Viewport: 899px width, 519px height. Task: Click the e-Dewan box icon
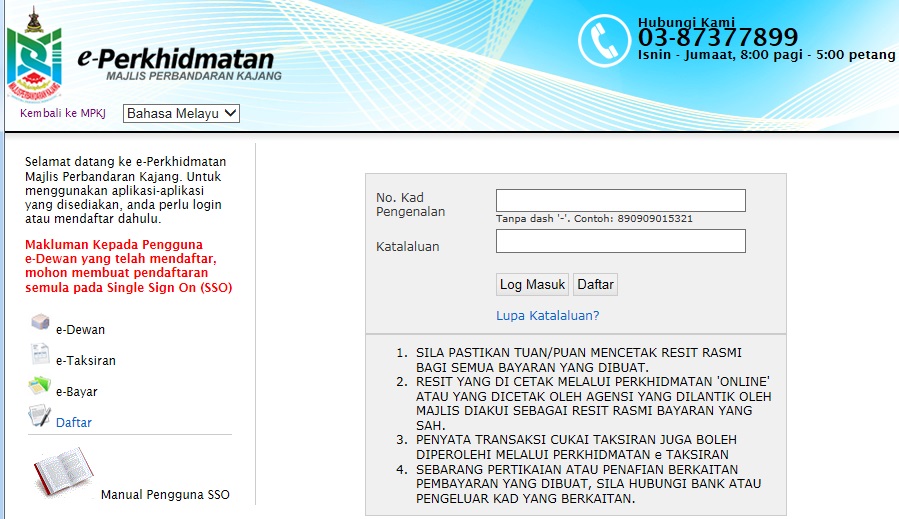click(x=40, y=322)
